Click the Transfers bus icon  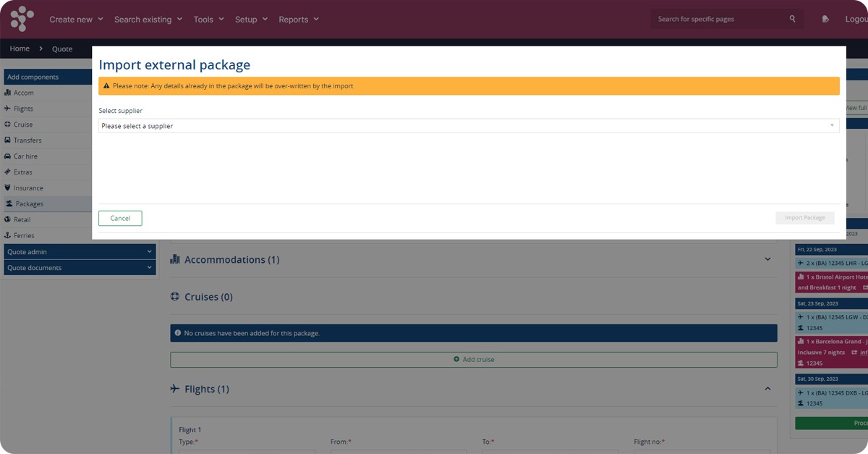click(8, 140)
